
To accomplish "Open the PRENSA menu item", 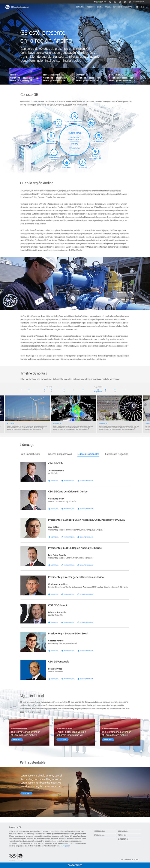I will pos(108,7).
